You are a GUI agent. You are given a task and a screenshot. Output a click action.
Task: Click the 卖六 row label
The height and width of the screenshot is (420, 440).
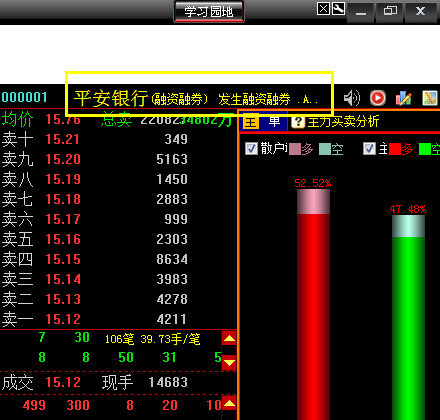[x=17, y=219]
